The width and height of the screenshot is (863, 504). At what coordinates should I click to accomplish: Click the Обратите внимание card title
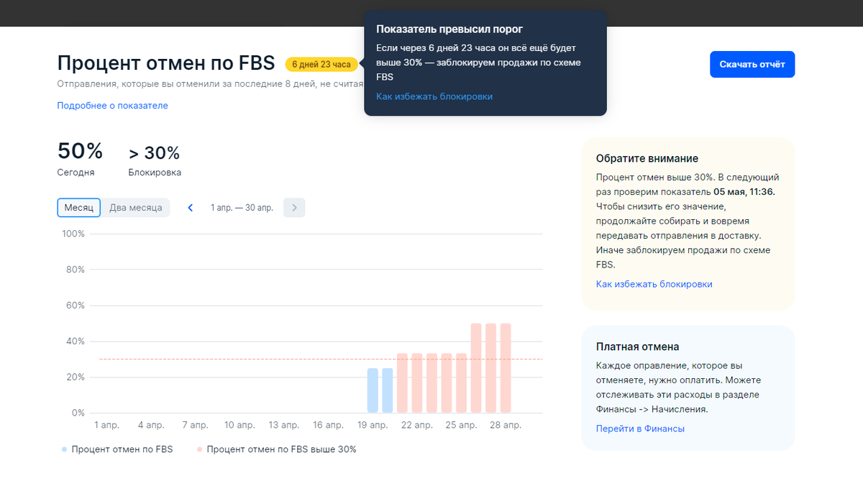click(x=647, y=158)
